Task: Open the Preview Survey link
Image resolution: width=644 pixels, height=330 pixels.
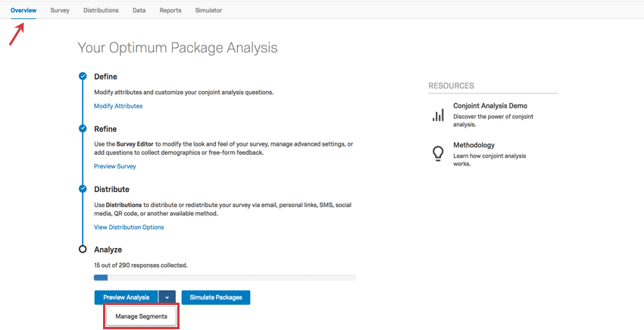Action: tap(115, 166)
